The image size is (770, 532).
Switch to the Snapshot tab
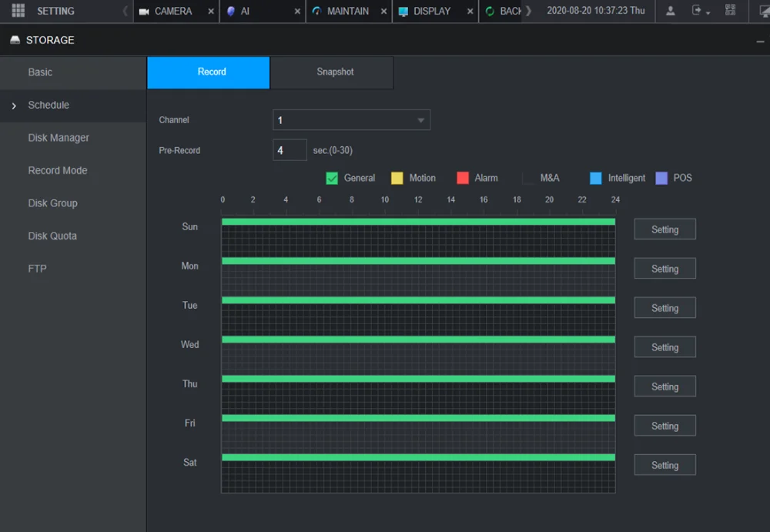coord(331,72)
